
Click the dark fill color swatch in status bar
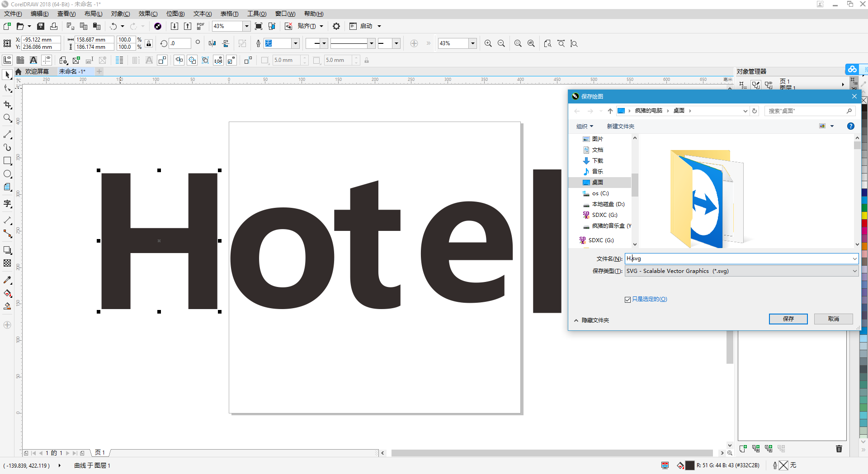point(689,465)
